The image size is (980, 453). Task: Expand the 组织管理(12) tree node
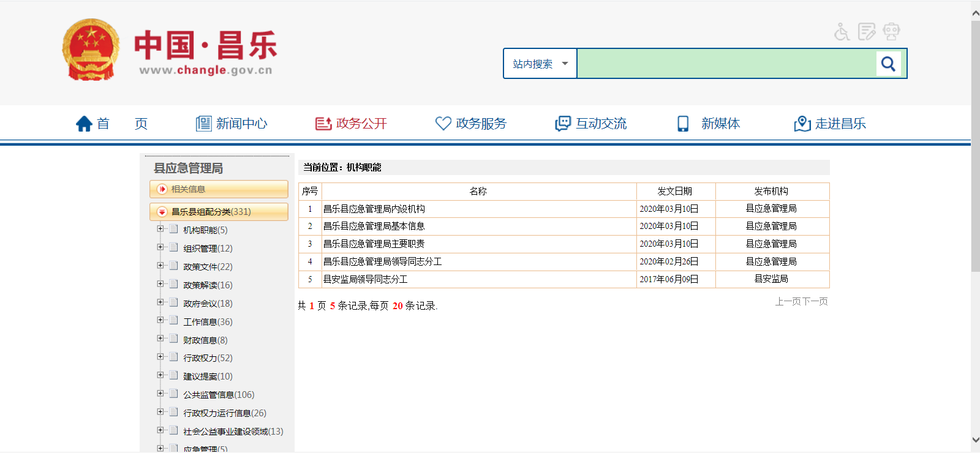(x=160, y=247)
